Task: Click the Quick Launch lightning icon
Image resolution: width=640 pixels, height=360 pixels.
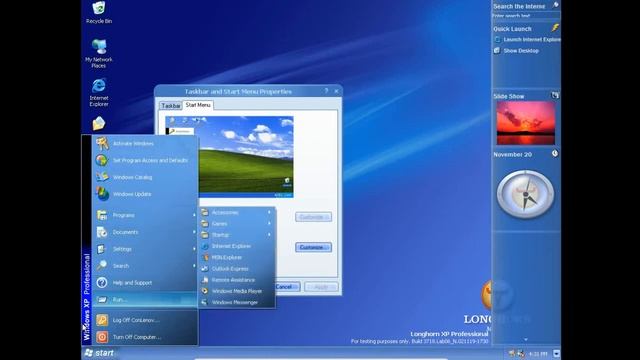Action: [555, 28]
